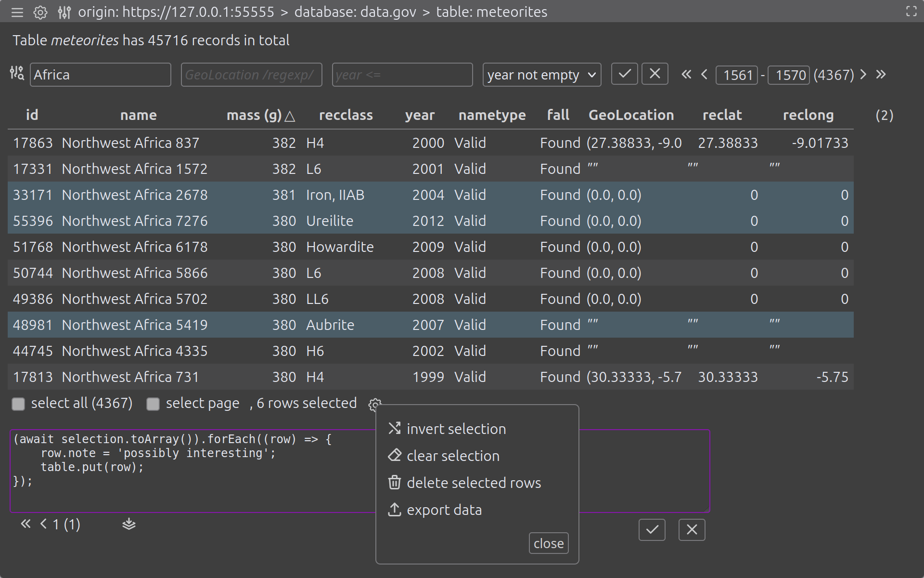Click the selection options gear icon

(374, 404)
